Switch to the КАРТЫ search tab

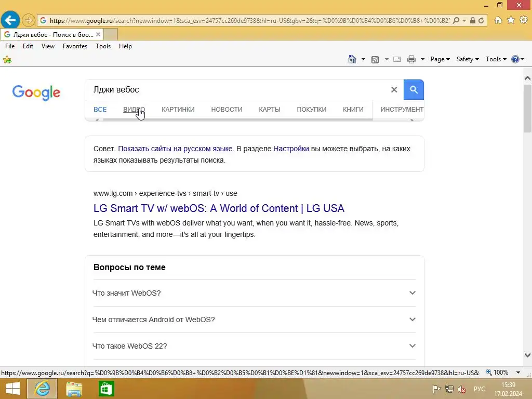click(270, 109)
